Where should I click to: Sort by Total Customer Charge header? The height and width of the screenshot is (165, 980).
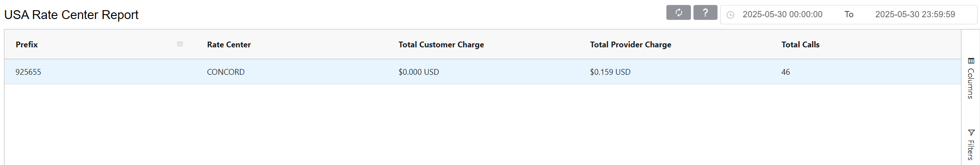[x=441, y=45]
